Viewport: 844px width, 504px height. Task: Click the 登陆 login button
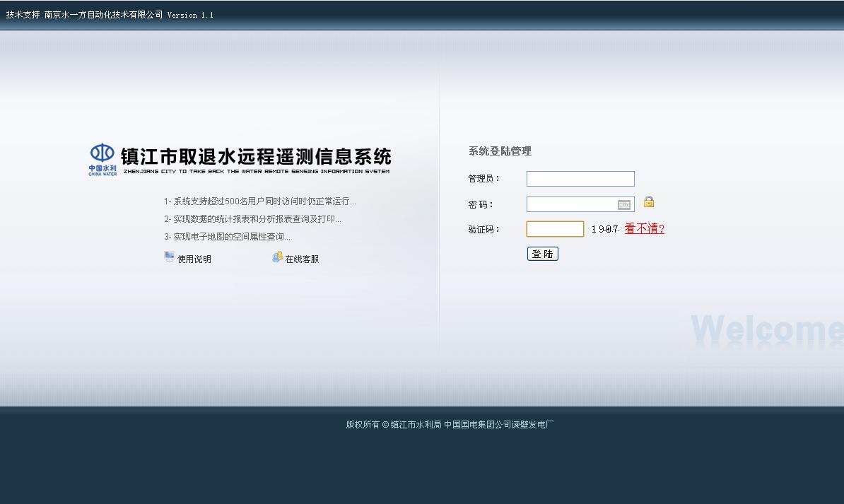(543, 254)
